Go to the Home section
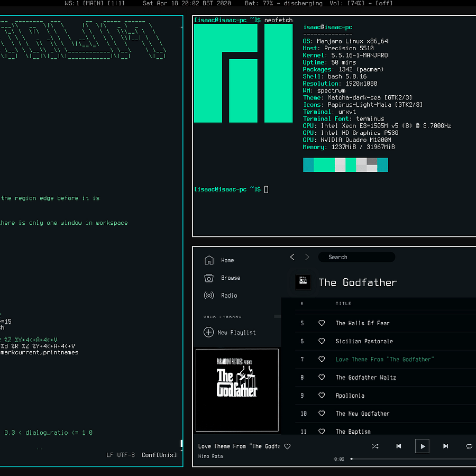The image size is (476, 476). 209,260
